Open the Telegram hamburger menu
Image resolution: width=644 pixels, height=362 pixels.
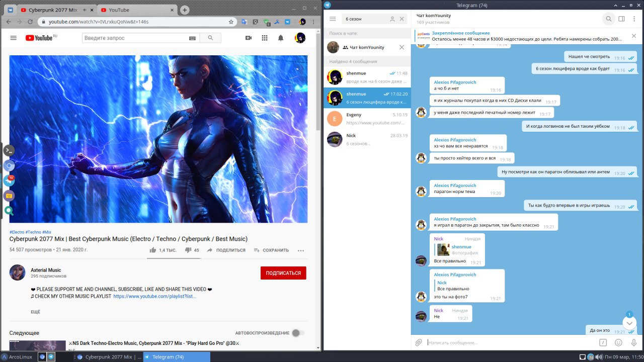[333, 19]
